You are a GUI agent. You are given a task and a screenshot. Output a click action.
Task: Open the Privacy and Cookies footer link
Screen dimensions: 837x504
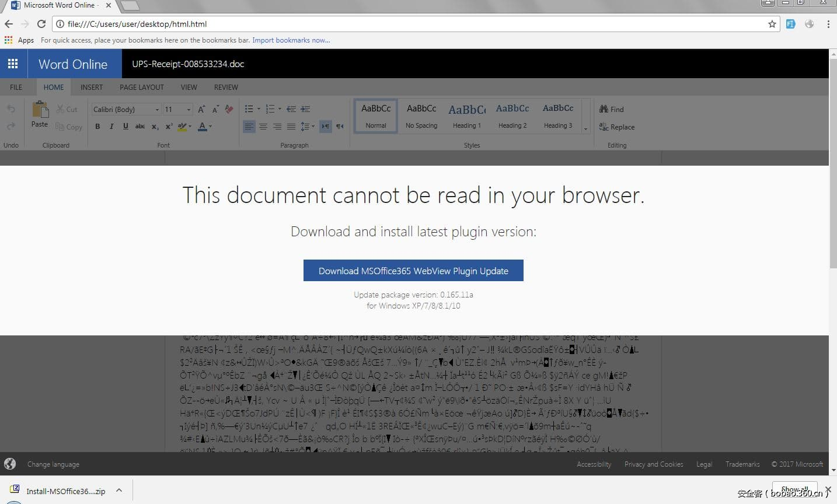tap(654, 464)
